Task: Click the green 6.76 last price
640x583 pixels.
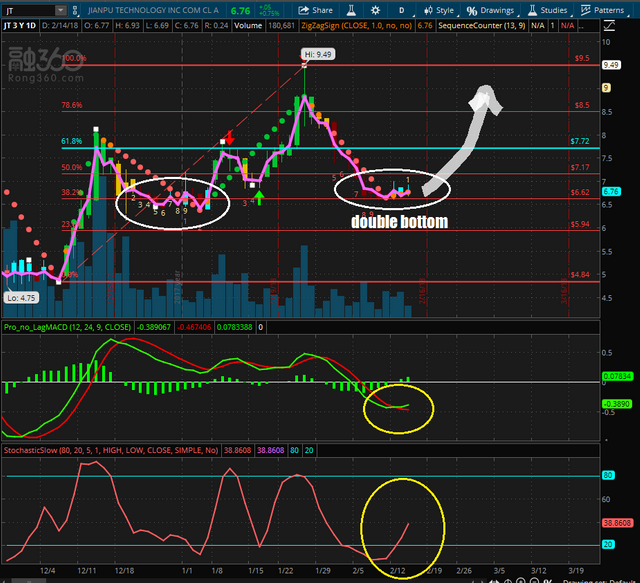Action: [240, 11]
